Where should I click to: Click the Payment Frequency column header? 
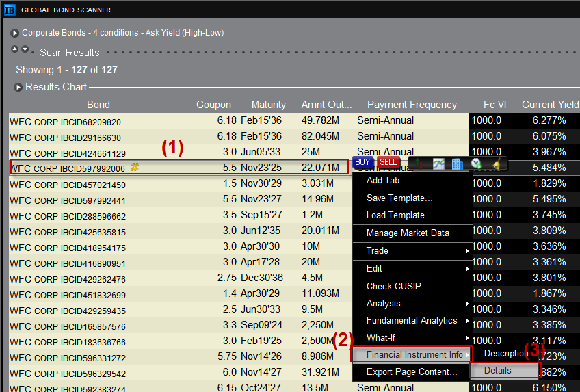[x=412, y=105]
